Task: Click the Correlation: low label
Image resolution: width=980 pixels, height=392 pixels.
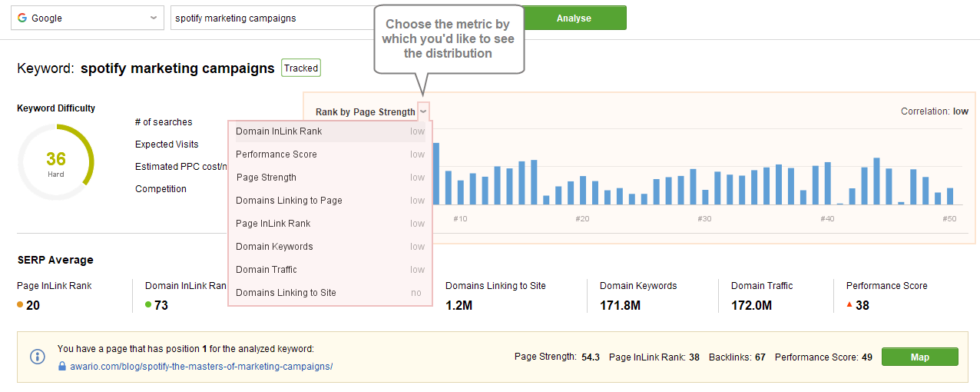Action: [x=935, y=111]
